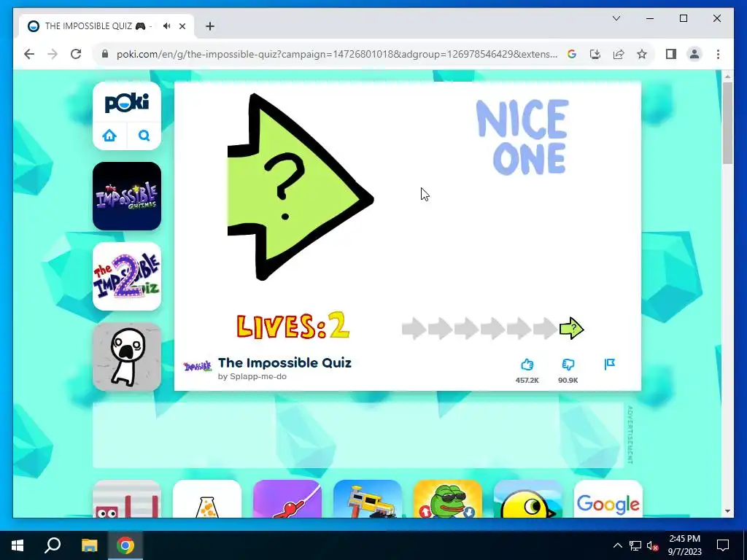Open the flask potion game thumbnail
This screenshot has width=747, height=560.
point(207,499)
